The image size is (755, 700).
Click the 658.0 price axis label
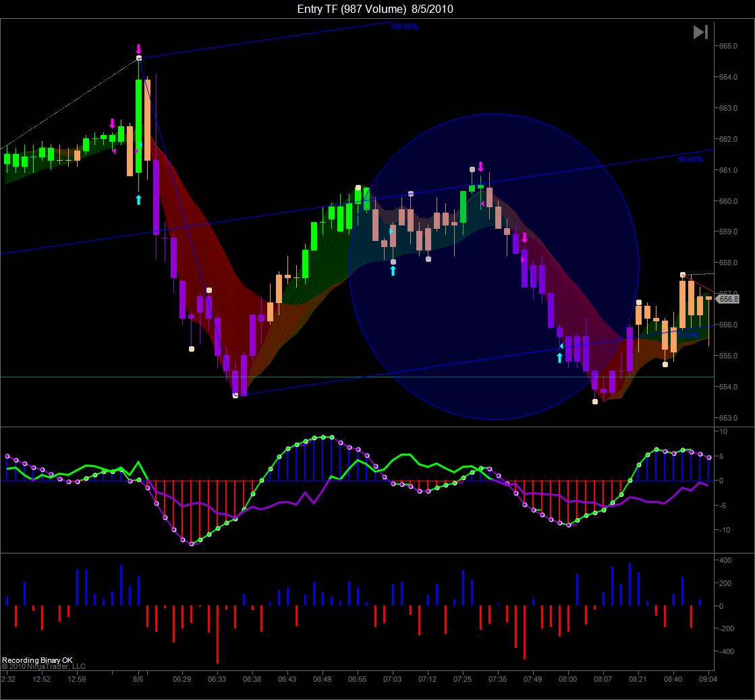[727, 263]
